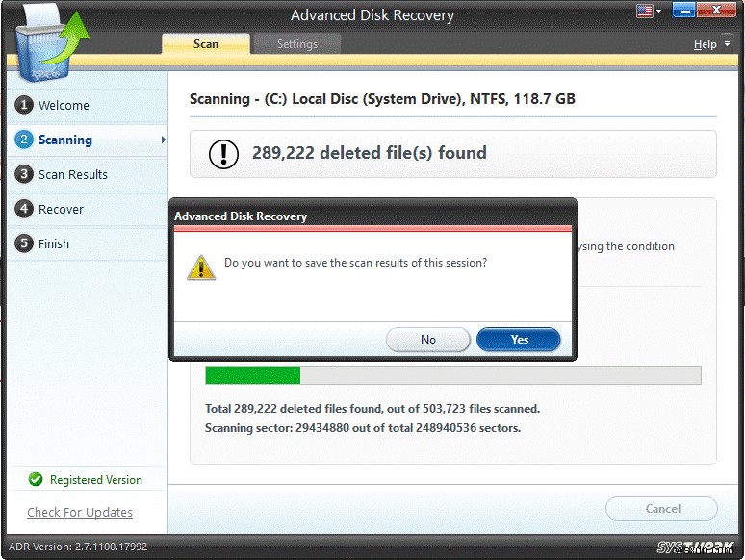
Task: Select step 3 Scan Results number icon
Action: [23, 174]
